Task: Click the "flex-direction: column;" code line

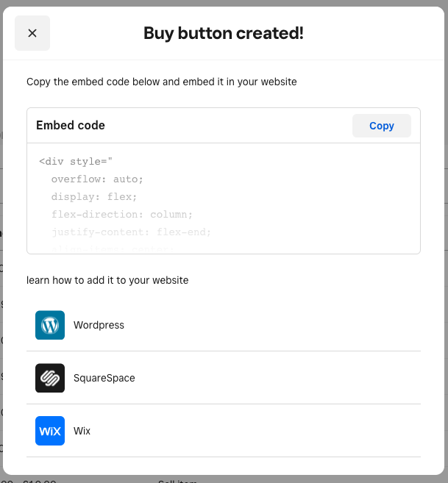Action: click(x=122, y=215)
